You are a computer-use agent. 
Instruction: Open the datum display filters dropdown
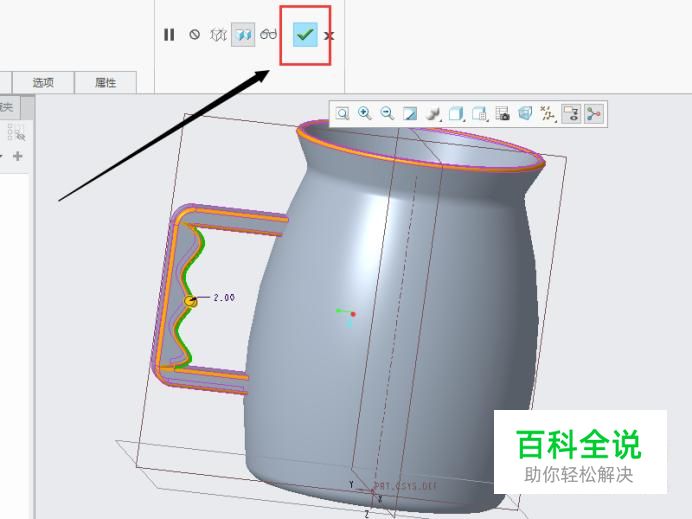[548, 114]
